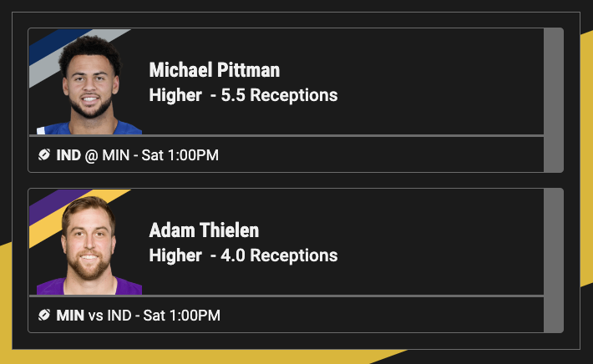Viewport: 593px width, 364px height.
Task: Click the bold MIN team abbreviation
Action: 70,315
